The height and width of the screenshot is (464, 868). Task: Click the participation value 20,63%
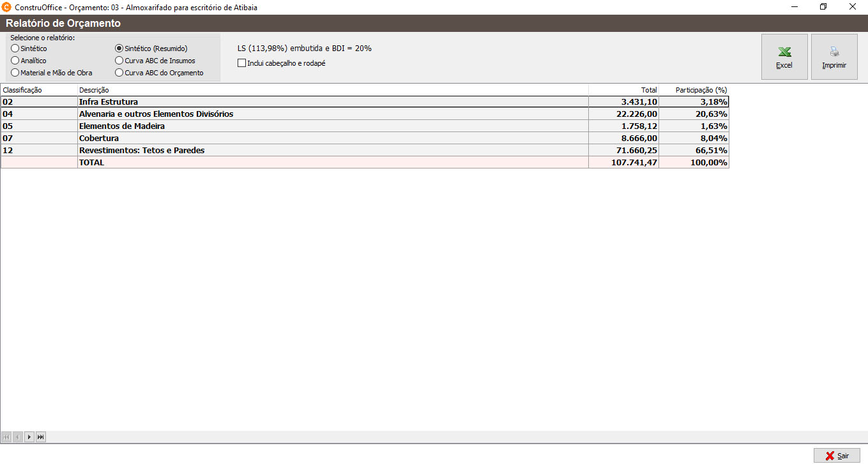(x=711, y=114)
